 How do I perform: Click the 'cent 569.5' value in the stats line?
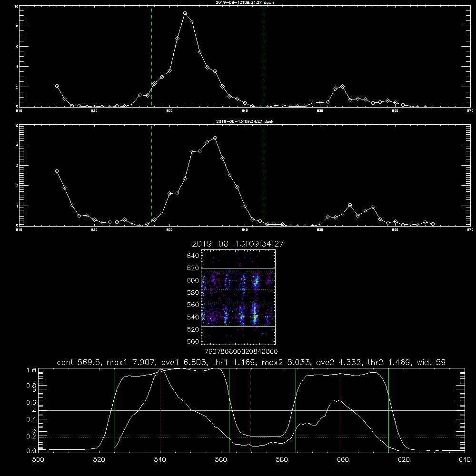[80, 362]
